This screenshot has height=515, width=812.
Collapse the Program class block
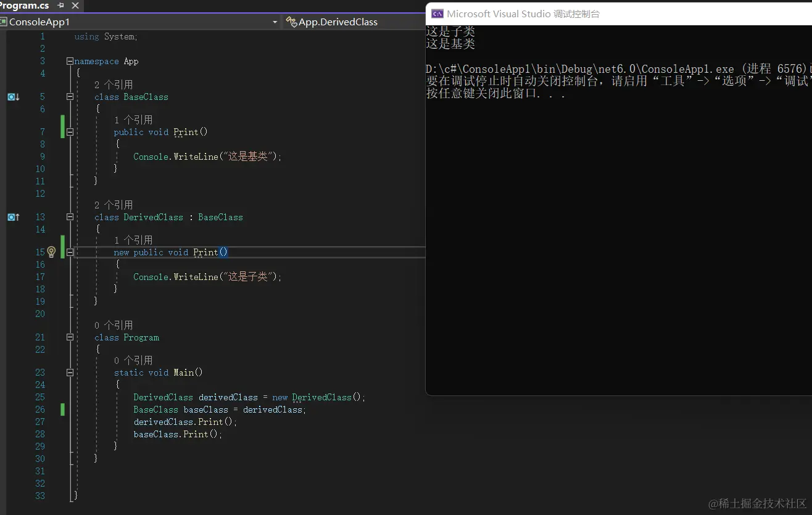click(x=70, y=337)
